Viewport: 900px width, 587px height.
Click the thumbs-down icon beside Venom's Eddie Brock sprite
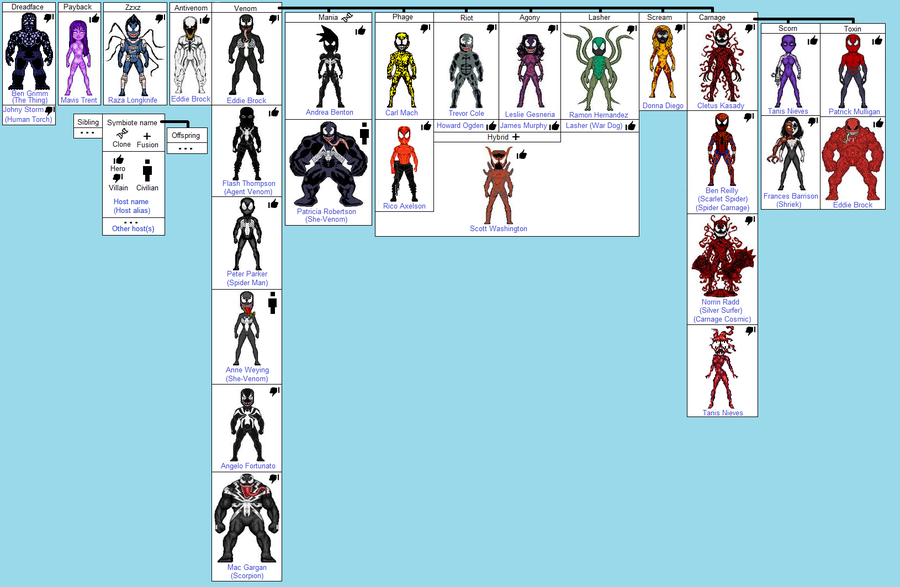[274, 20]
